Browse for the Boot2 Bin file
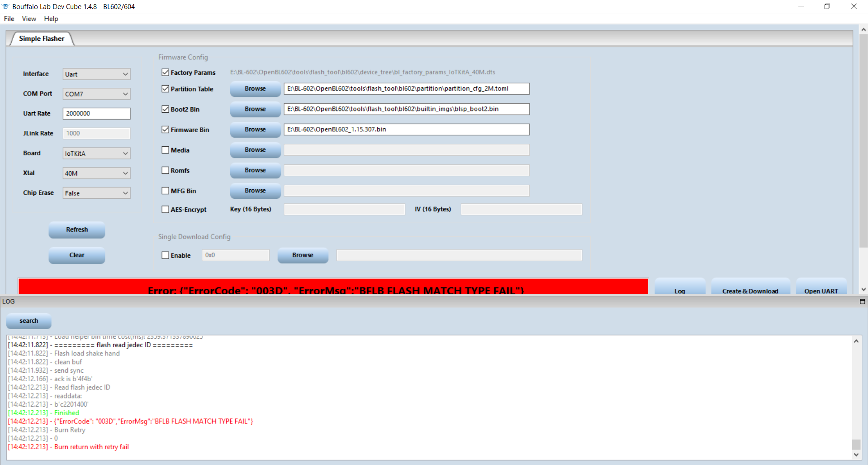The height and width of the screenshot is (465, 868). 255,109
